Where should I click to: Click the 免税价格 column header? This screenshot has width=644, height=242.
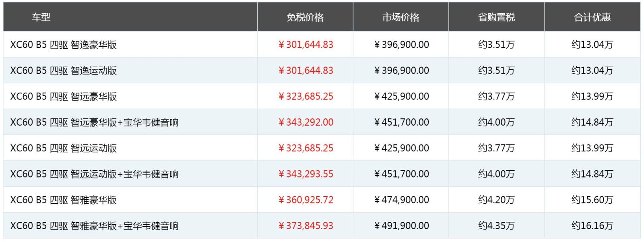(x=305, y=17)
